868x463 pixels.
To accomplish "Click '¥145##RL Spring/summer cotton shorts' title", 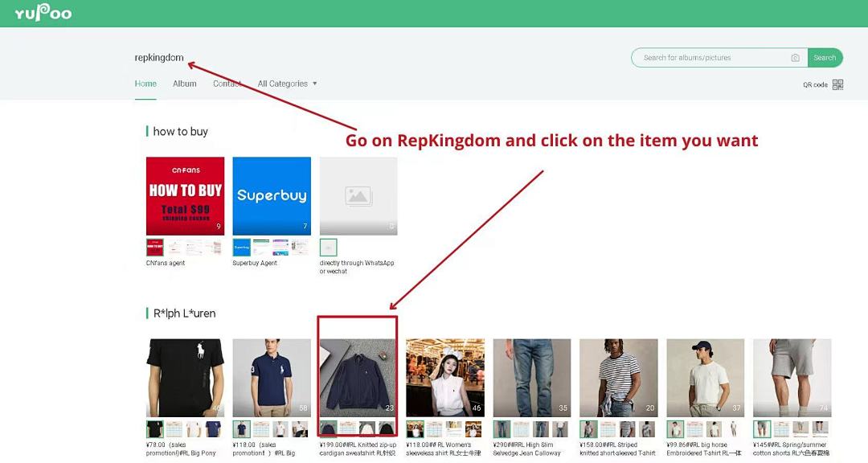I will click(x=791, y=449).
